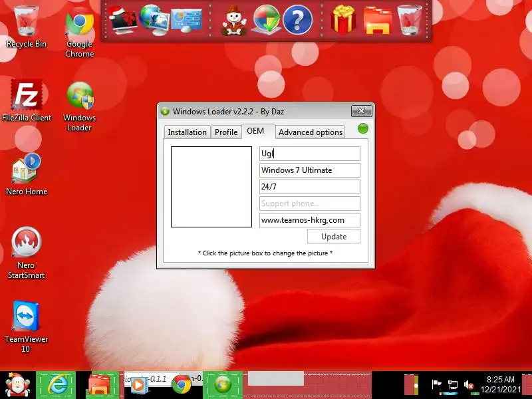Close the Windows Loader window
The height and width of the screenshot is (399, 532).
point(361,111)
